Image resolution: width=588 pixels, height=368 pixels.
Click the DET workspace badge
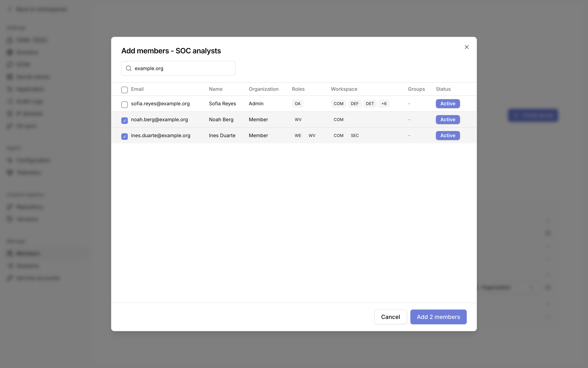pos(370,104)
